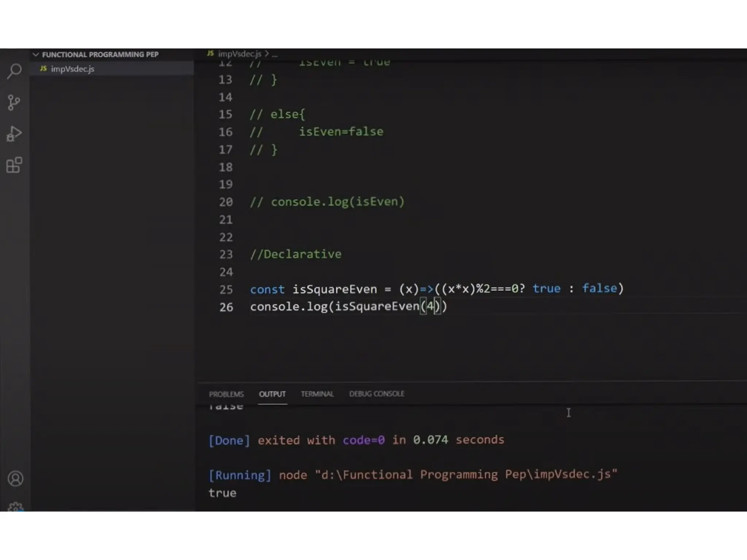Click the JS icon in the breadcrumb
This screenshot has height=560, width=747.
click(x=210, y=54)
